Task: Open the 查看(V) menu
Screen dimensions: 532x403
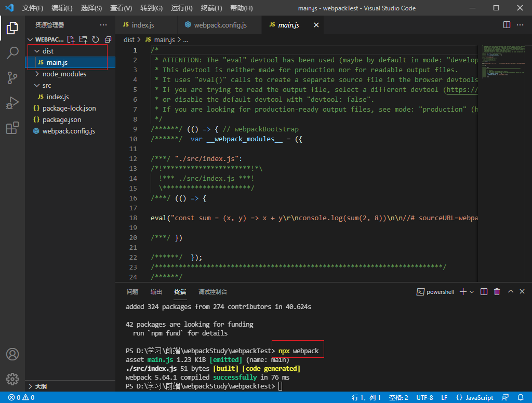Action: (x=121, y=8)
